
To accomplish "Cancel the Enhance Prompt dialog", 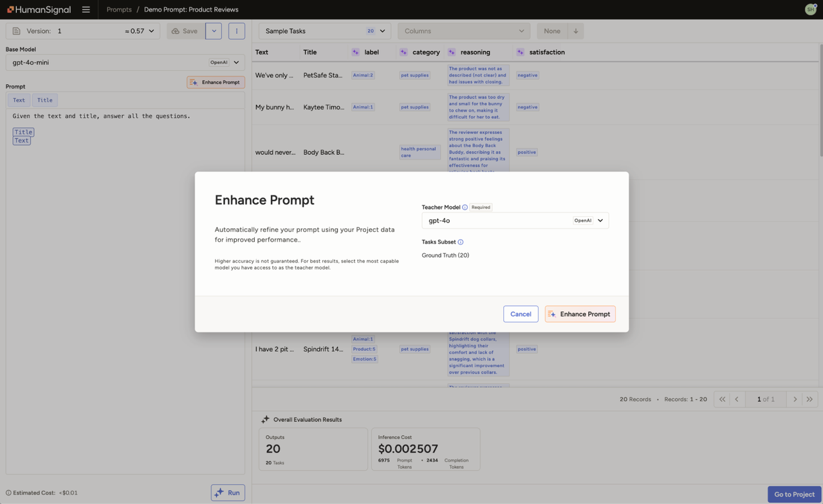I will click(x=520, y=314).
